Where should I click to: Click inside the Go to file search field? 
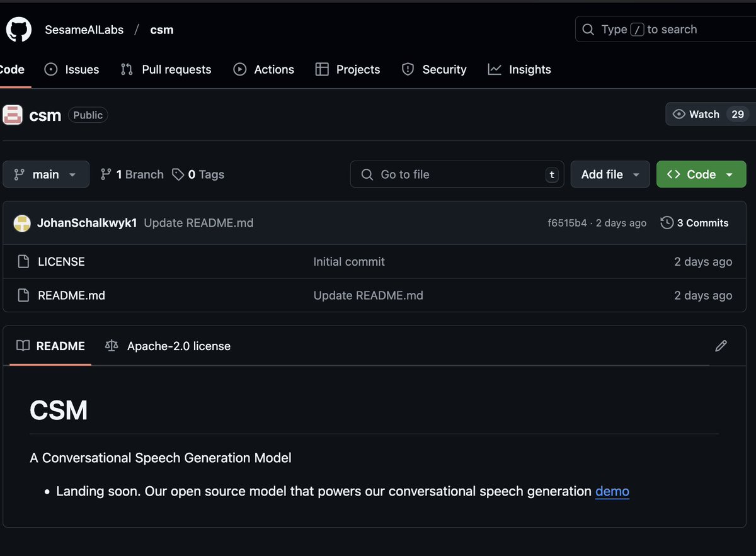(x=454, y=174)
